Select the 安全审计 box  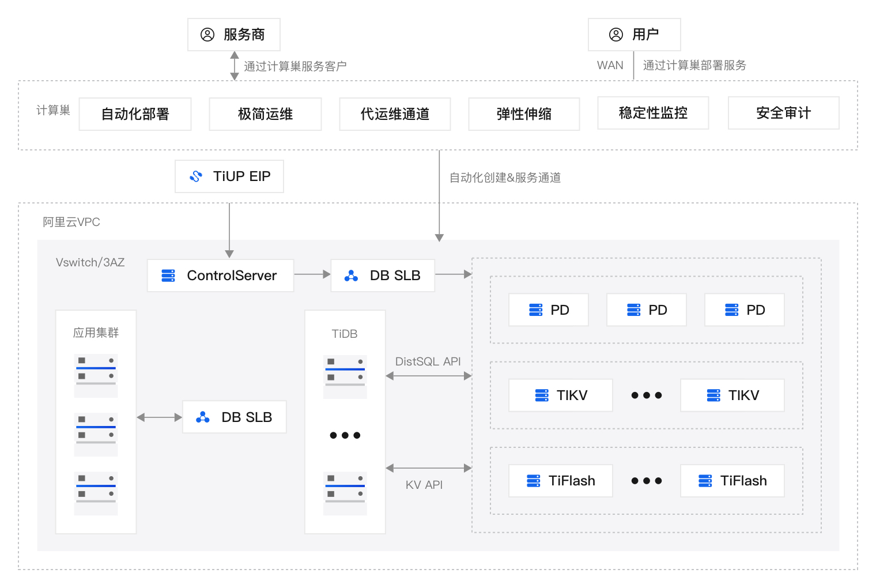(x=784, y=113)
